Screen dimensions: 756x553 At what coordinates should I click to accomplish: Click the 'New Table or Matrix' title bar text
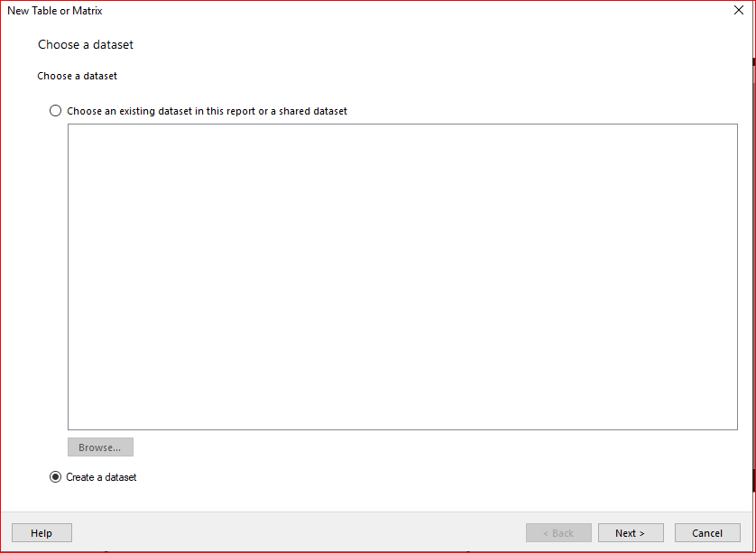55,11
